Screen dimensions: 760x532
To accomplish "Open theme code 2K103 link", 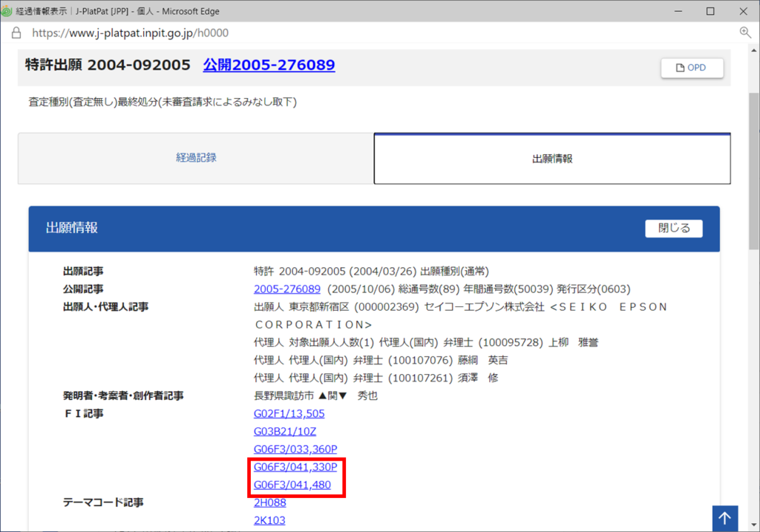I will (x=269, y=520).
